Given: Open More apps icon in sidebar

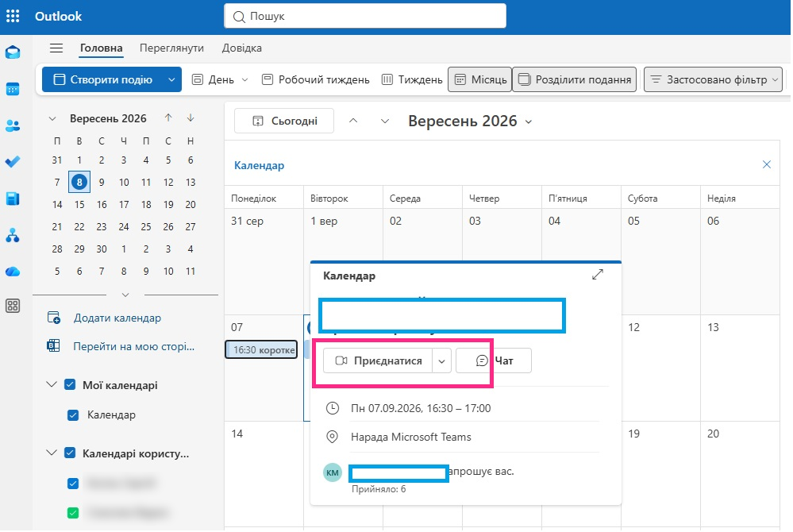Looking at the screenshot, I should pos(13,306).
